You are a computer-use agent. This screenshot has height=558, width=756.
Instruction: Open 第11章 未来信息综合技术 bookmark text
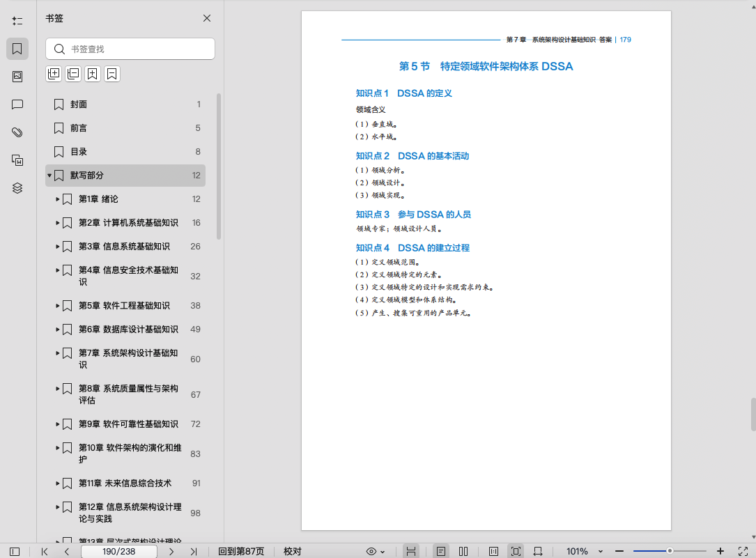[125, 483]
